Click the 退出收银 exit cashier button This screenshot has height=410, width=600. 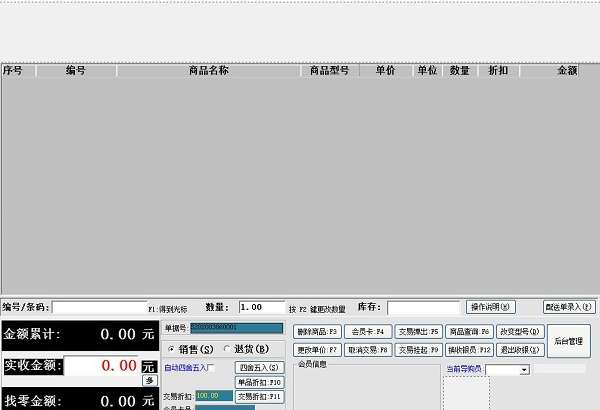pyautogui.click(x=520, y=350)
